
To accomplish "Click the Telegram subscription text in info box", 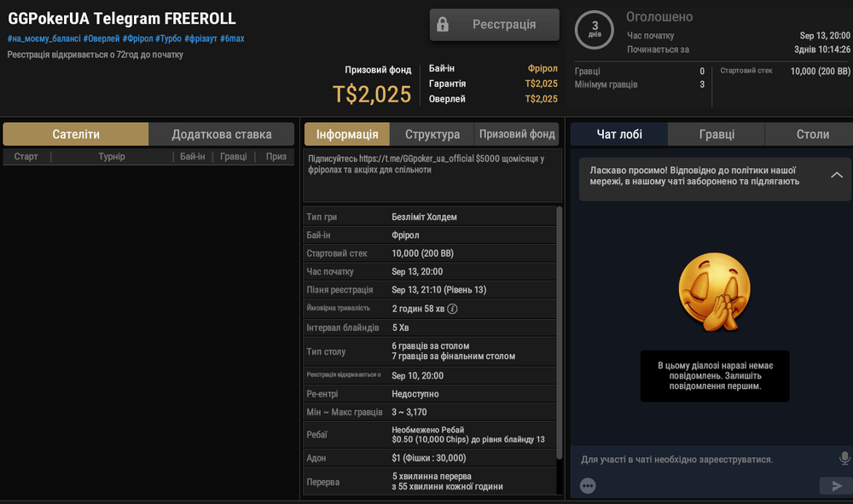I will [426, 165].
